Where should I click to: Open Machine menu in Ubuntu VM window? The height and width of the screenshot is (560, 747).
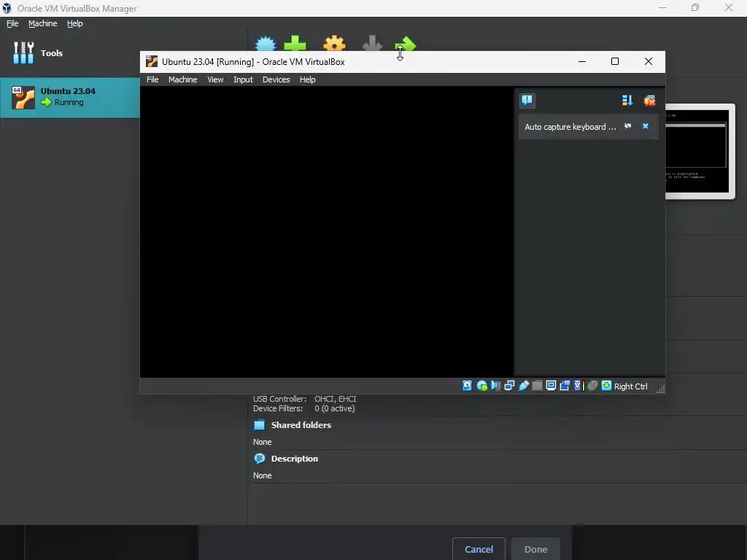pos(182,79)
